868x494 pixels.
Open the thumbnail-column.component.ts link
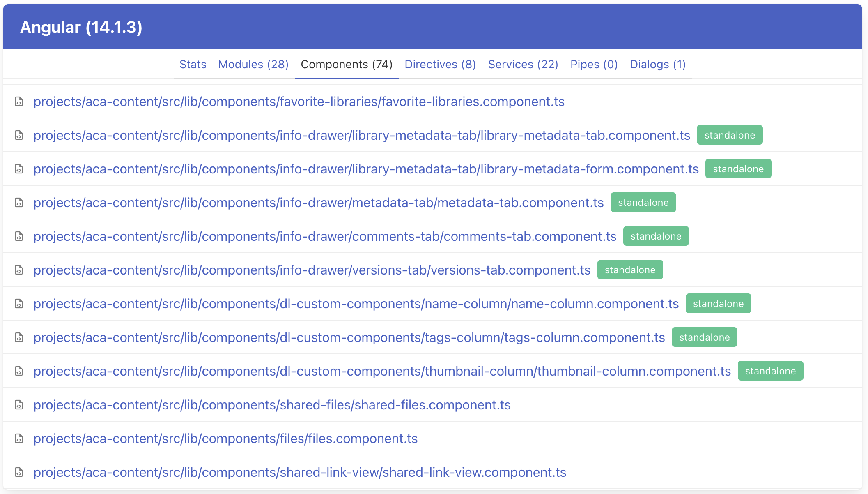[382, 371]
